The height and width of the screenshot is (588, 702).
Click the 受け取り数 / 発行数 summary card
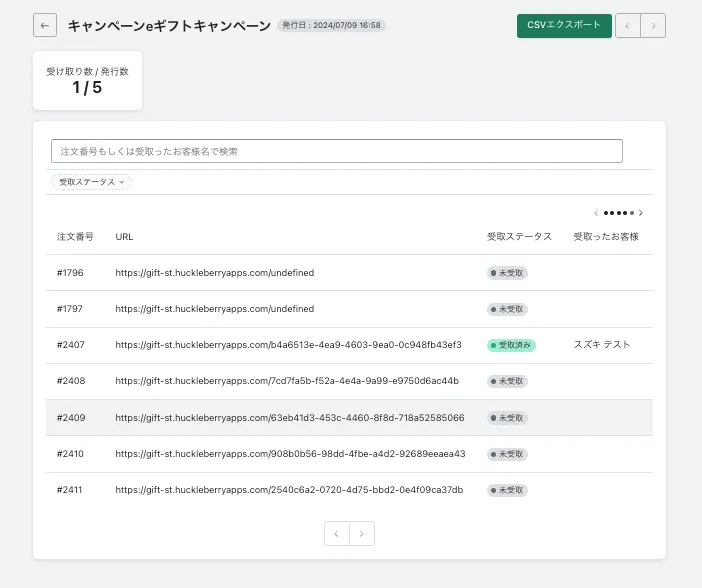click(87, 80)
